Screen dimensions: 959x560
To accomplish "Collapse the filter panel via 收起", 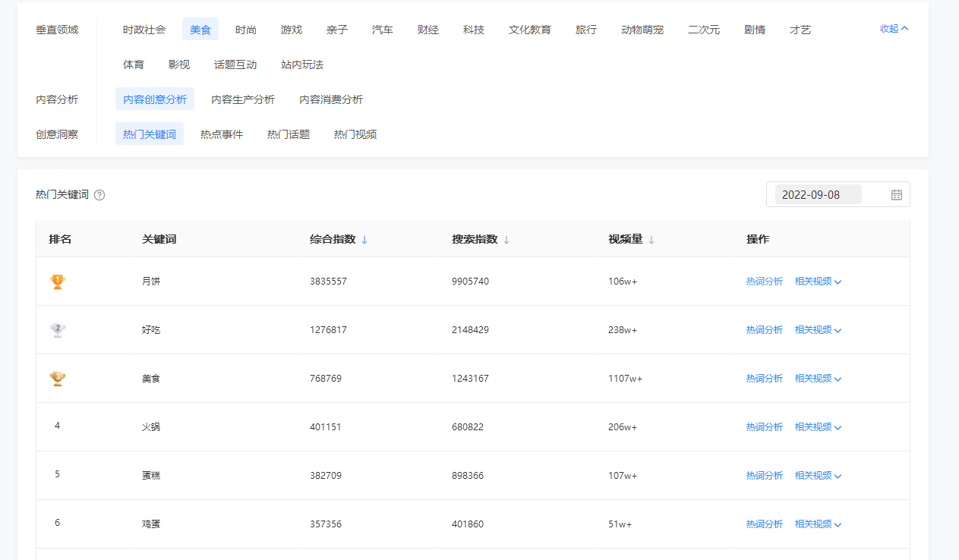I will point(894,29).
